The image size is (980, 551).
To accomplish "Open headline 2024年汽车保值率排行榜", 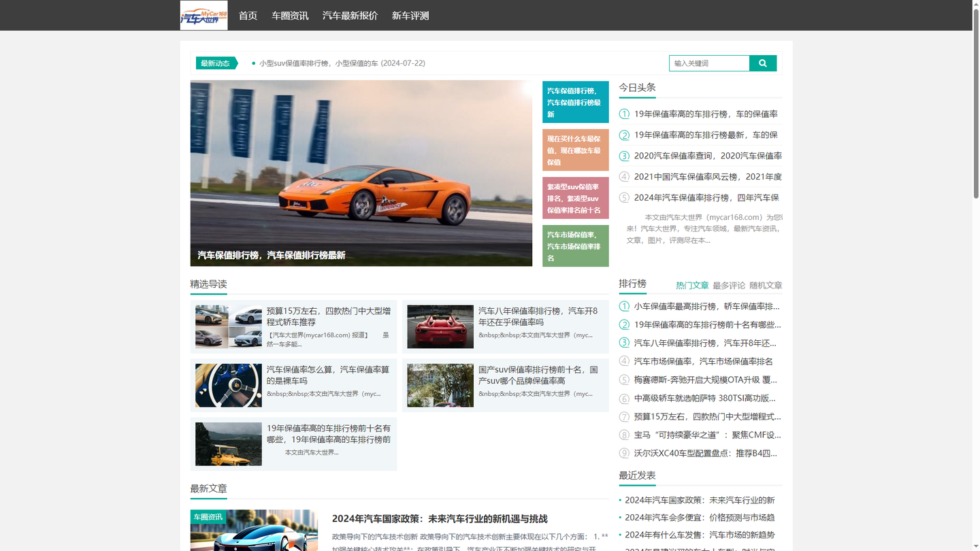I will (706, 197).
